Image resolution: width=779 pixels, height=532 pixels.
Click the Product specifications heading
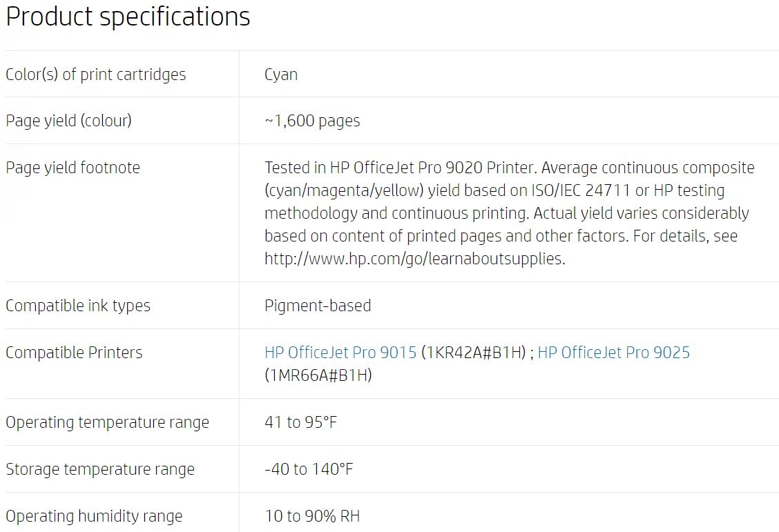[x=128, y=17]
